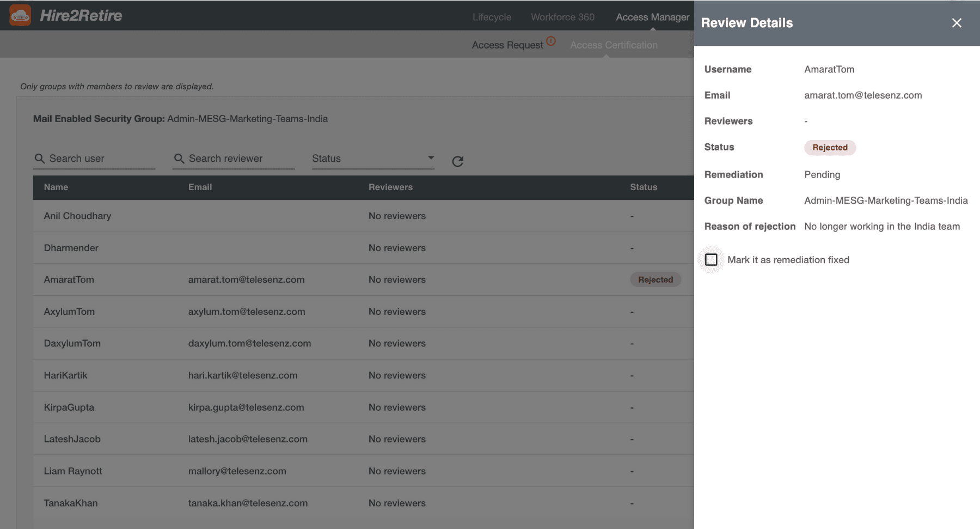Click the search user magnifier icon
Screen dimensions: 980x529
[x=39, y=159]
